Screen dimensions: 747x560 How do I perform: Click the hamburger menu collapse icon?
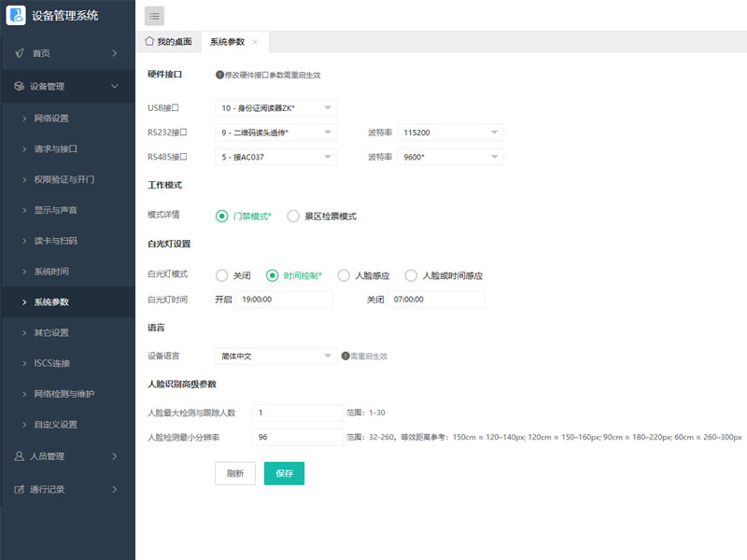(153, 15)
